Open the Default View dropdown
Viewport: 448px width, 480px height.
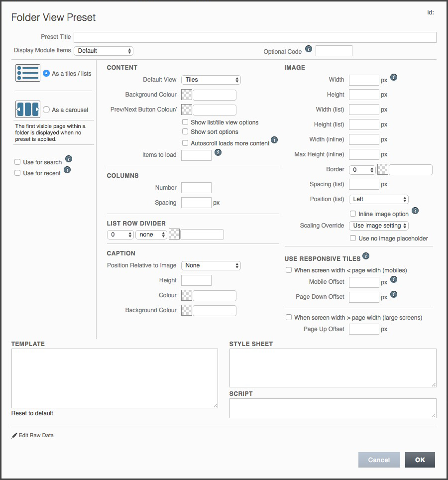pyautogui.click(x=211, y=80)
